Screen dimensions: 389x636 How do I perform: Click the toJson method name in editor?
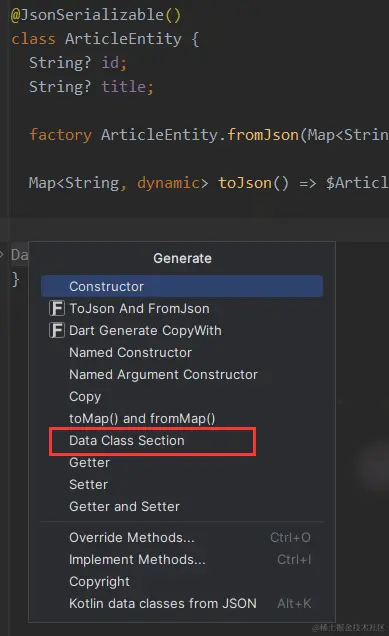click(245, 183)
